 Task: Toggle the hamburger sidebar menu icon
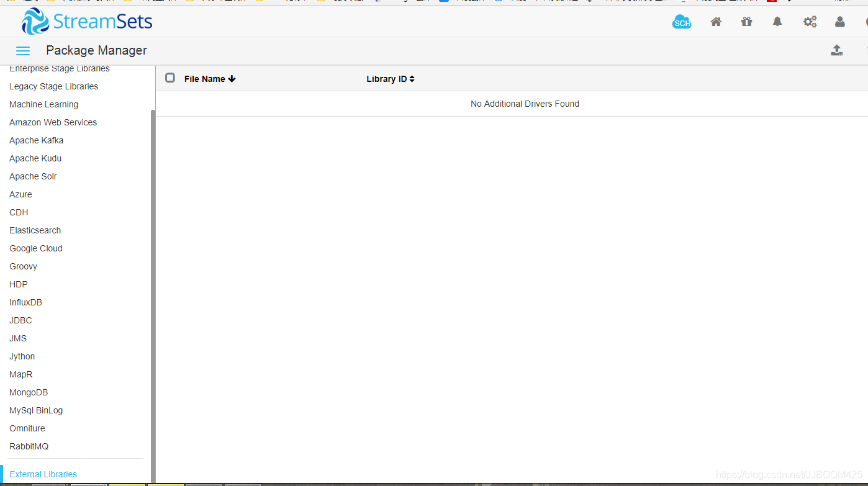coord(23,51)
